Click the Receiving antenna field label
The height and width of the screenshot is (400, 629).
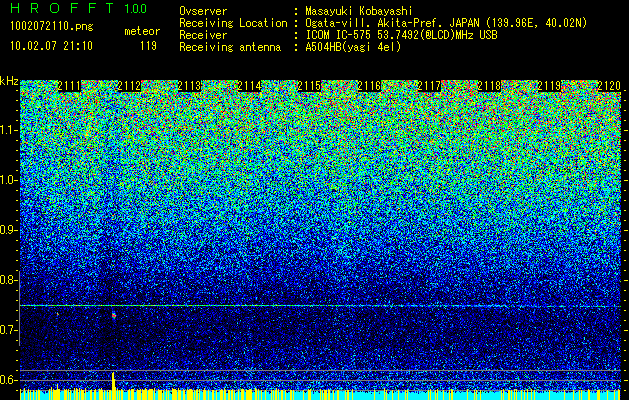tap(230, 47)
